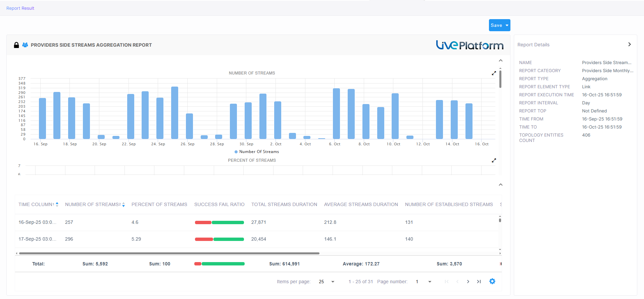Collapse the charts section chevron
644x299 pixels.
tap(500, 61)
